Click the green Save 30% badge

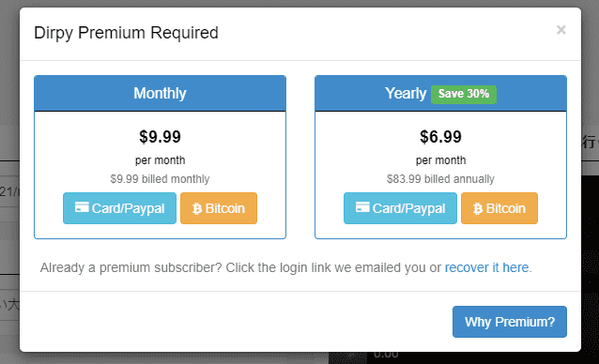click(464, 94)
